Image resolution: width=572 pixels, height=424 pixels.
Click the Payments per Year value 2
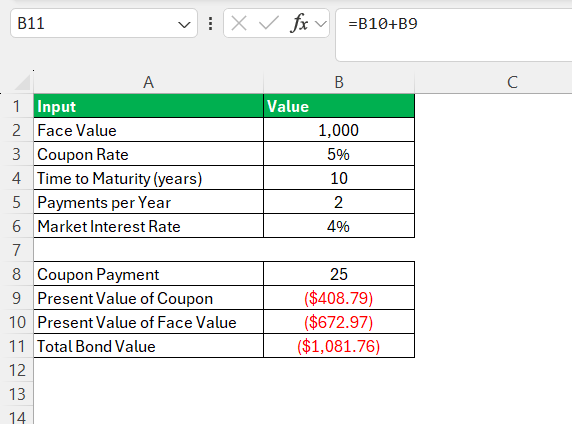339,202
